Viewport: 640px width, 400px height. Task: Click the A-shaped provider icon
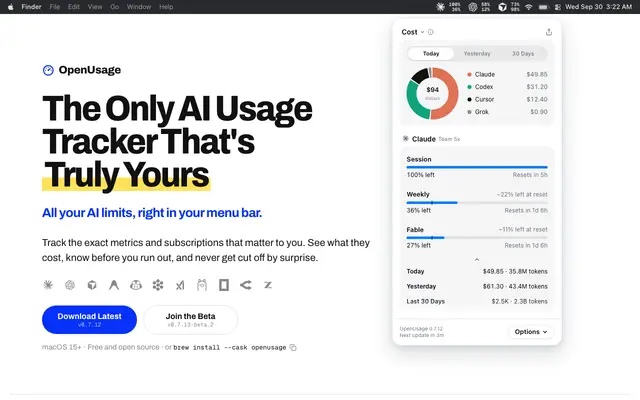[114, 285]
